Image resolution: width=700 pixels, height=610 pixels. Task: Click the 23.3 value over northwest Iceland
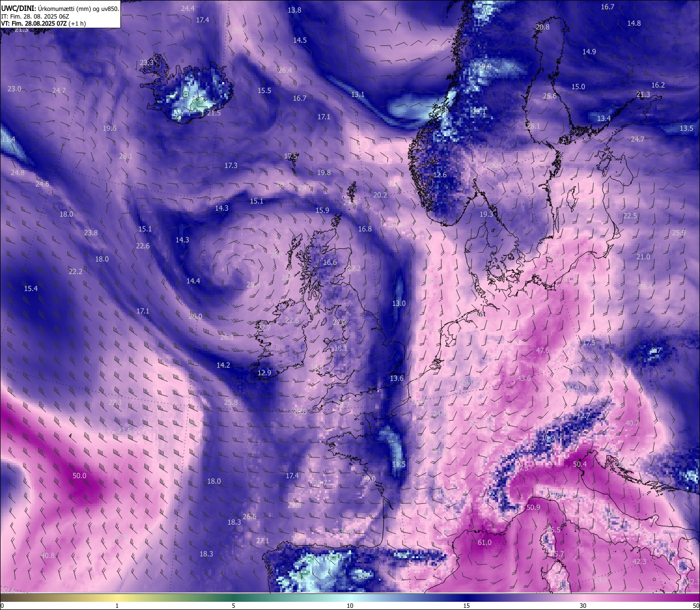tap(147, 62)
